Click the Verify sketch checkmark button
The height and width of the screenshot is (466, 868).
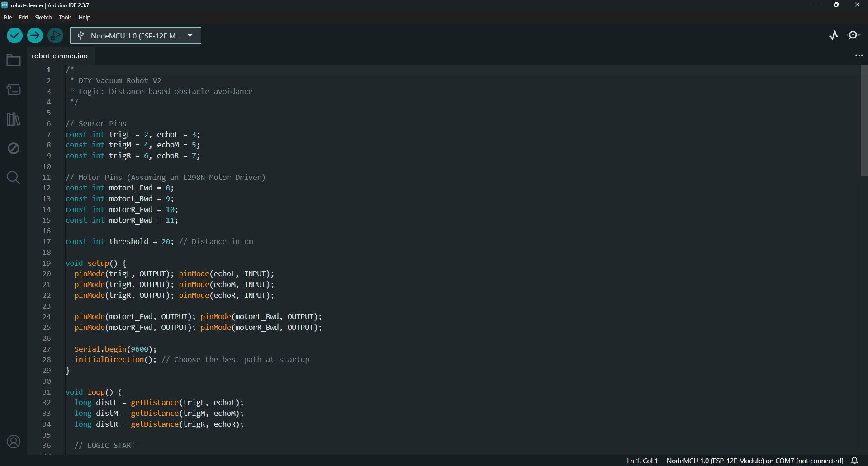[15, 35]
